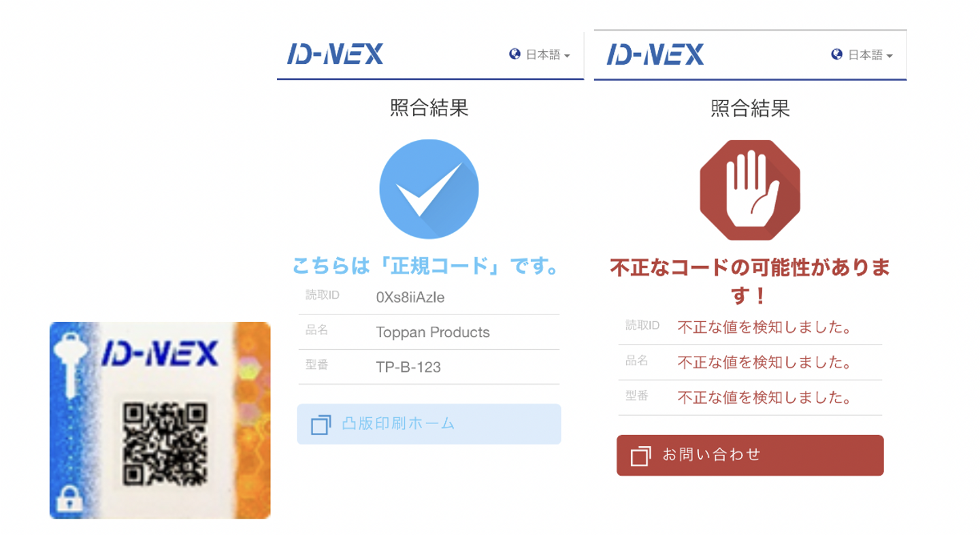Click the window icon on お問い合わせ button
The image size is (980, 535).
(640, 456)
